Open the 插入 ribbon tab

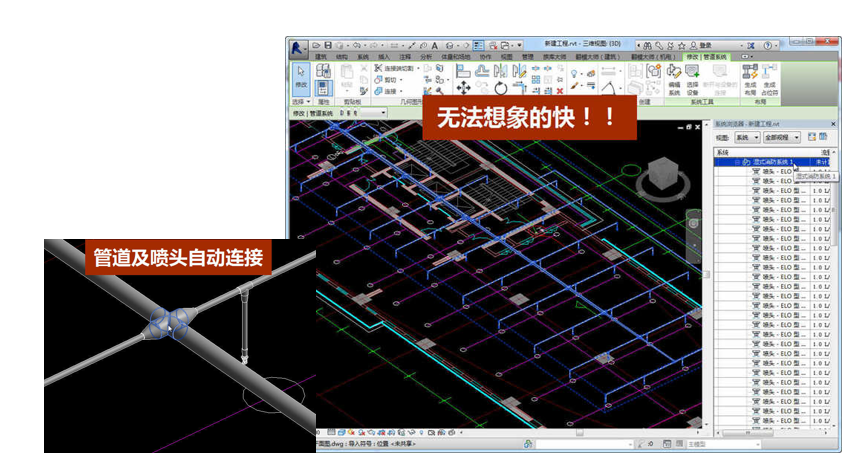[384, 57]
